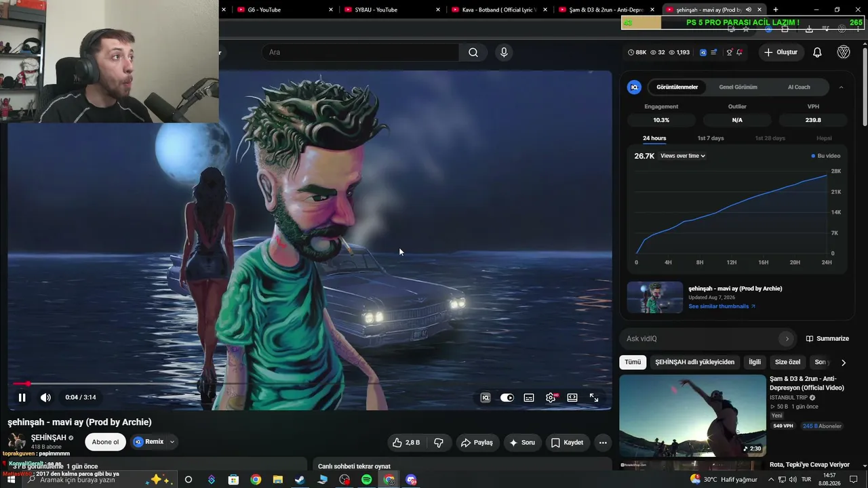
Task: Open the YouTube notifications bell
Action: click(x=817, y=52)
